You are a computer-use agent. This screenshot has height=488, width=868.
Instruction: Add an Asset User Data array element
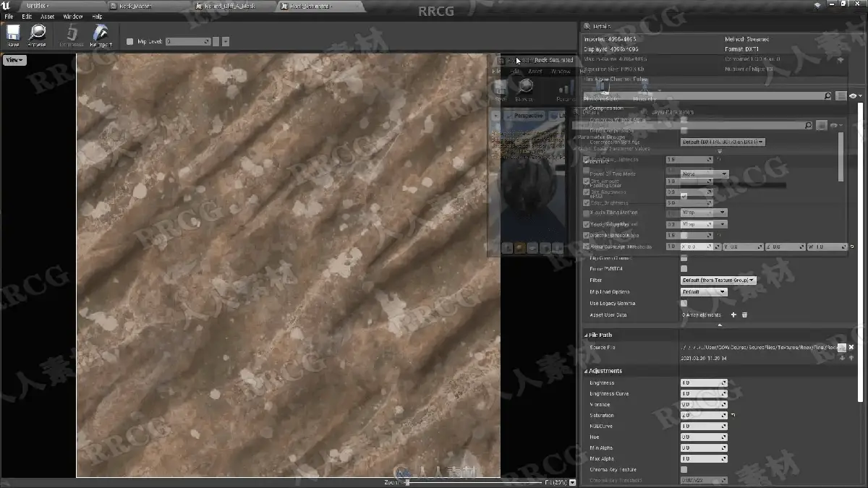(x=733, y=315)
